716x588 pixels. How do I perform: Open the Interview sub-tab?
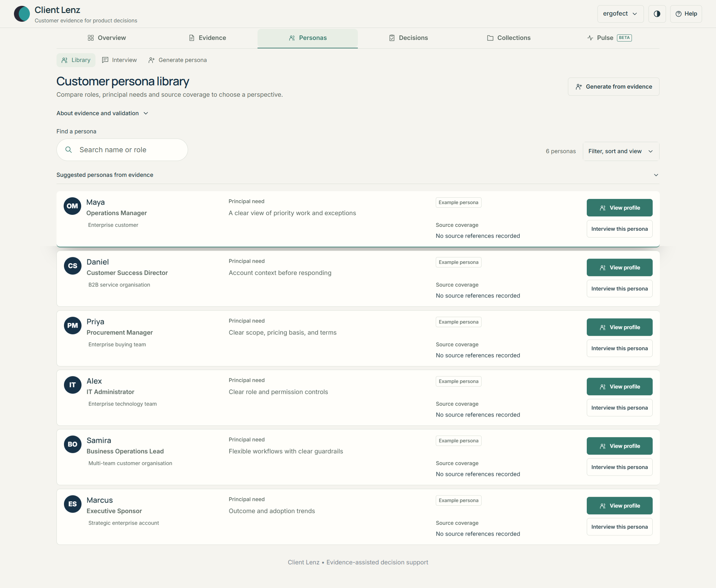click(119, 60)
